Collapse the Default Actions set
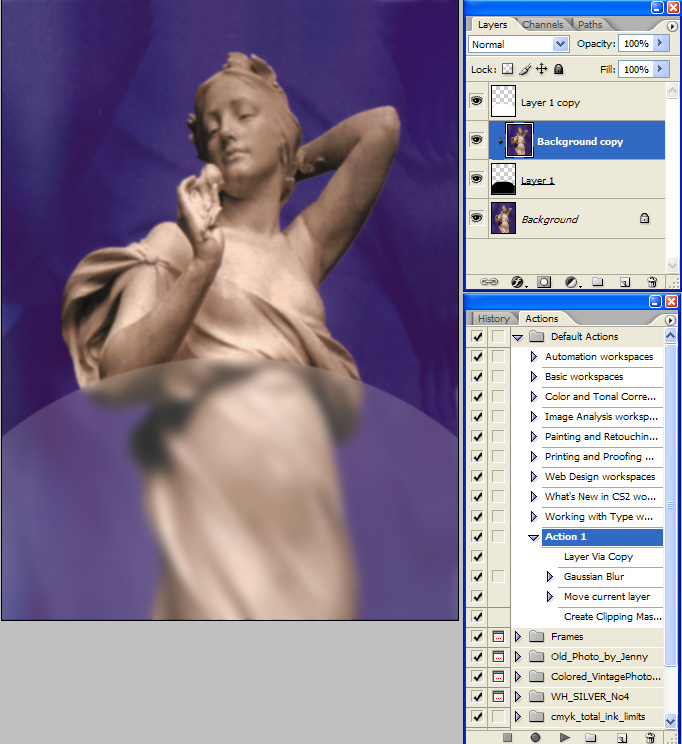Screen dimensions: 682x744 [518, 337]
